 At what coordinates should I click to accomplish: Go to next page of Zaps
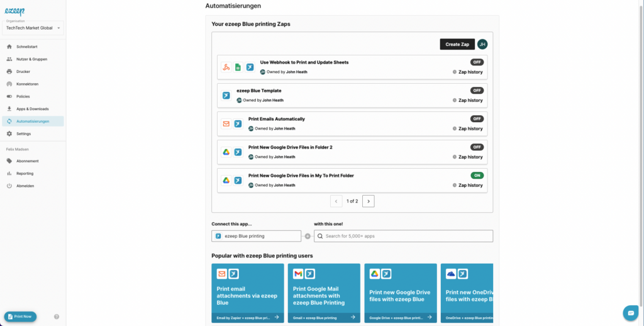coord(369,201)
